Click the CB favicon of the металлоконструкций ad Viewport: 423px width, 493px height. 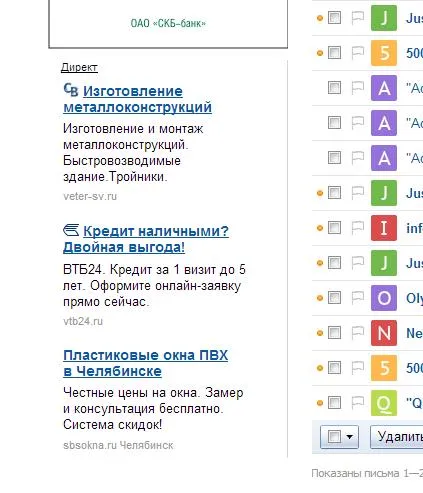click(x=71, y=90)
